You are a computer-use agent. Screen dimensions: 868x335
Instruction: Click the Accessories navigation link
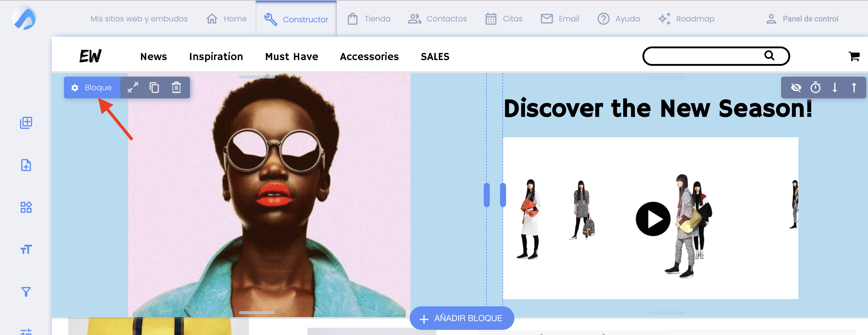[369, 57]
